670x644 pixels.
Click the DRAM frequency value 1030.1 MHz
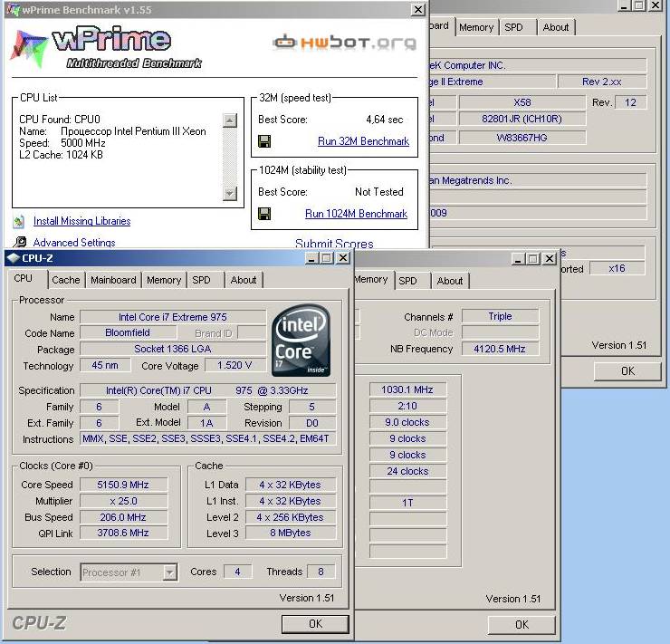pos(407,389)
